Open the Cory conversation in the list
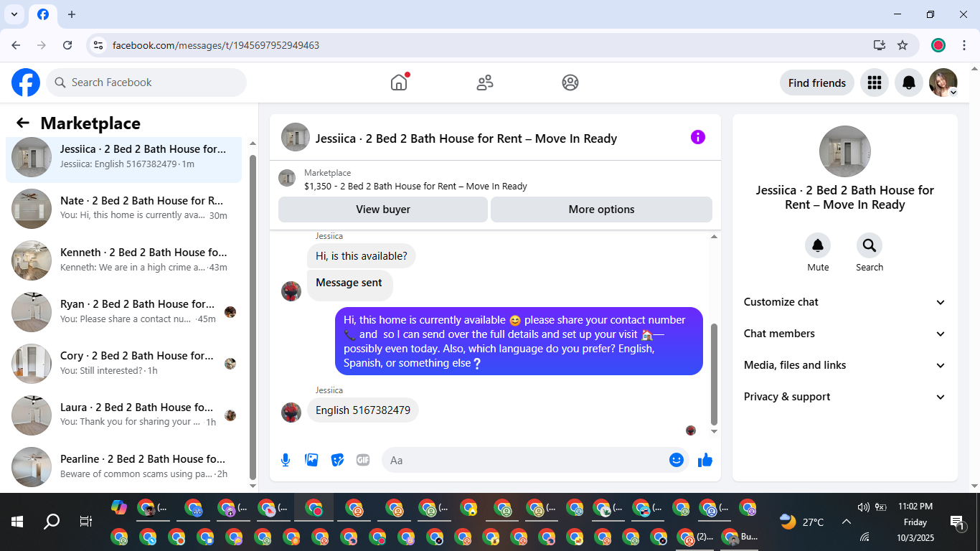The image size is (980, 551). [x=123, y=364]
